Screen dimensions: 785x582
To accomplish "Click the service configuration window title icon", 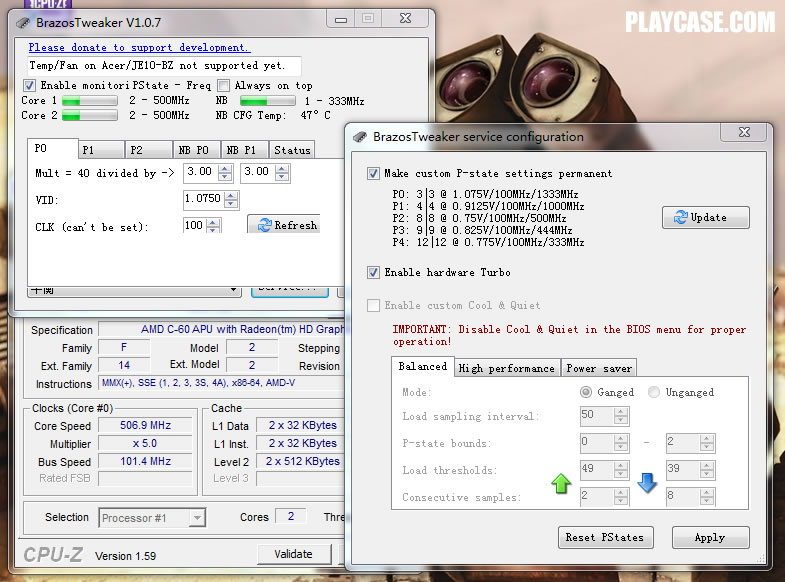I will point(360,137).
